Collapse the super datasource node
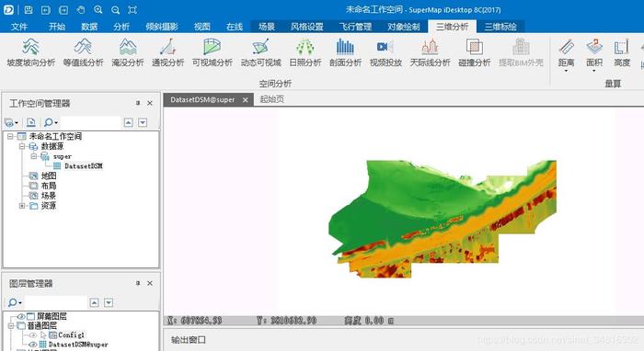Image resolution: width=644 pixels, height=351 pixels. tap(34, 156)
